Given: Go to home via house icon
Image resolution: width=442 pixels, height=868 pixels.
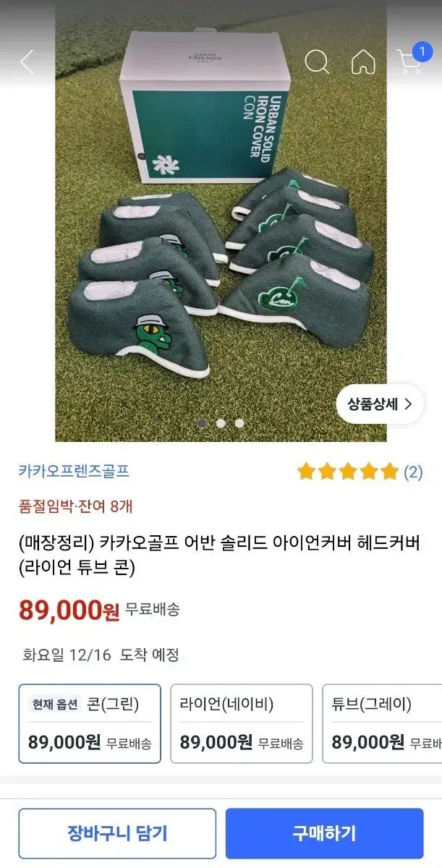Looking at the screenshot, I should pos(363,62).
